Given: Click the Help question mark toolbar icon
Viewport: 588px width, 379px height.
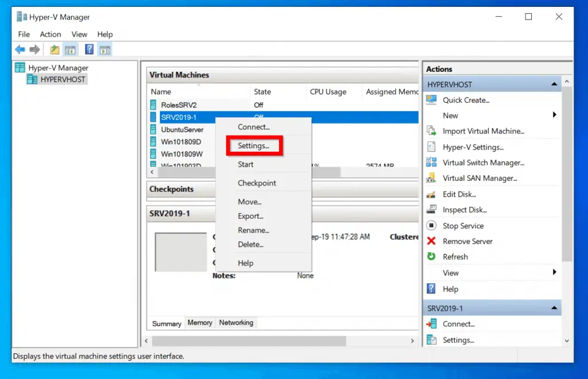Looking at the screenshot, I should tap(89, 50).
